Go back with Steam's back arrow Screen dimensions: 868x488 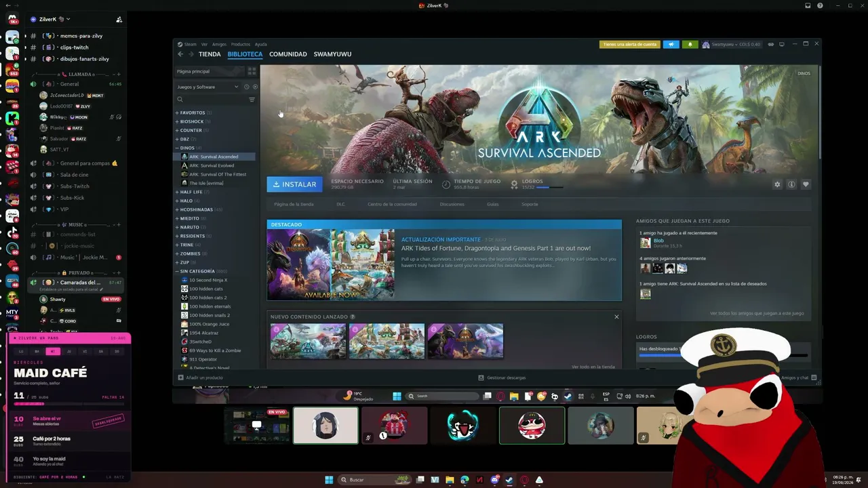[x=180, y=54]
